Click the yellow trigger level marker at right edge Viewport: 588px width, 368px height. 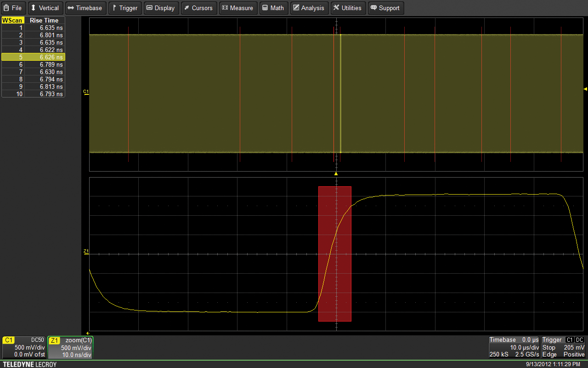[x=585, y=89]
